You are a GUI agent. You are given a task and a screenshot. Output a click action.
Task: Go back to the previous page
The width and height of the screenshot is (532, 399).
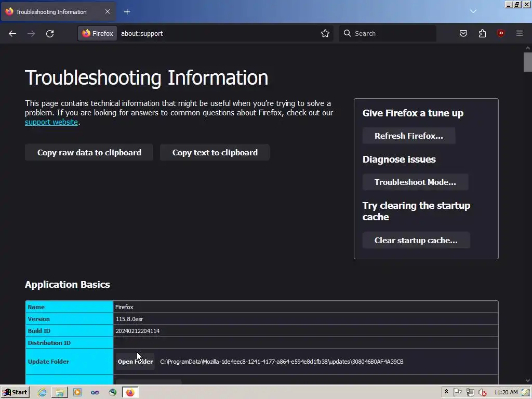(x=12, y=33)
